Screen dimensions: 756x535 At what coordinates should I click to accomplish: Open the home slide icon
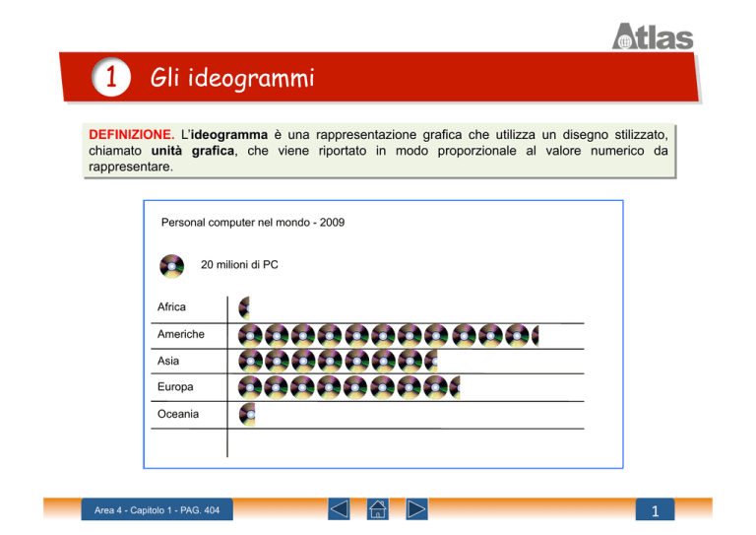click(x=378, y=509)
